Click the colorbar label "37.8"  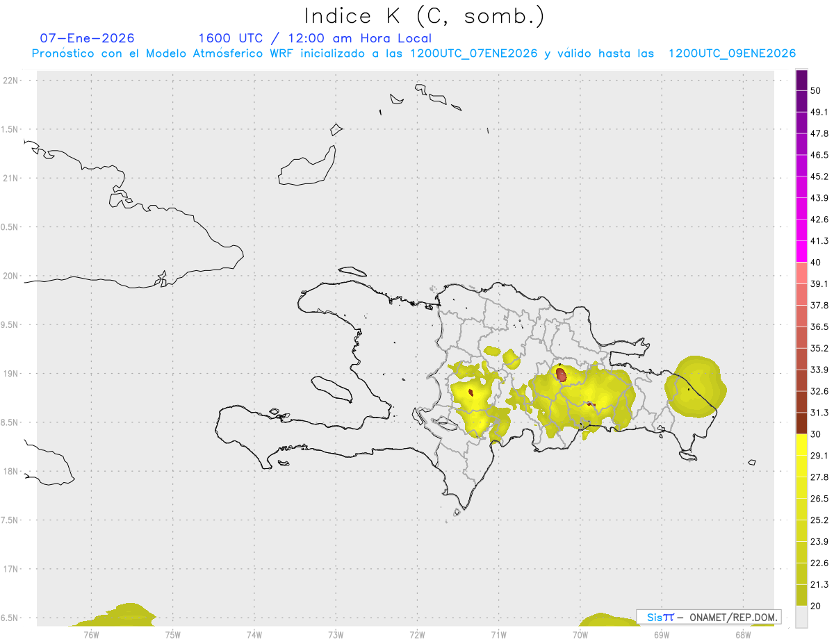pos(819,305)
